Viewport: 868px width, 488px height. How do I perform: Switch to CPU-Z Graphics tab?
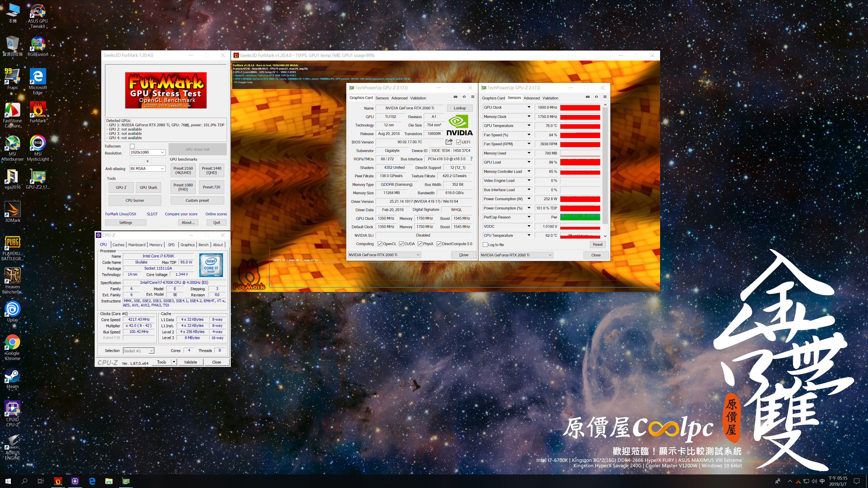[187, 245]
